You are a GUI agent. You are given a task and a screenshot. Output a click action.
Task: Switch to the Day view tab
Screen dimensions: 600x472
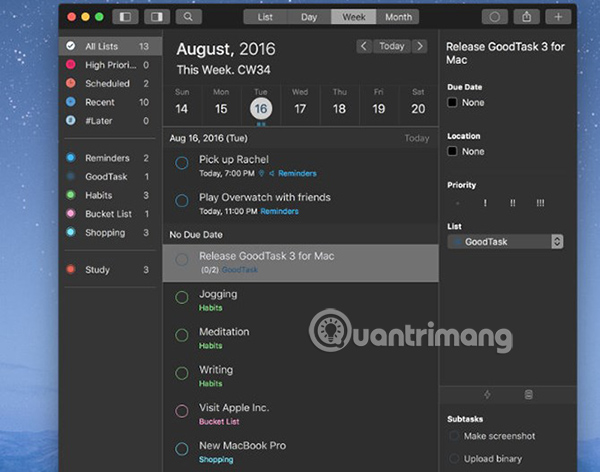coord(310,17)
